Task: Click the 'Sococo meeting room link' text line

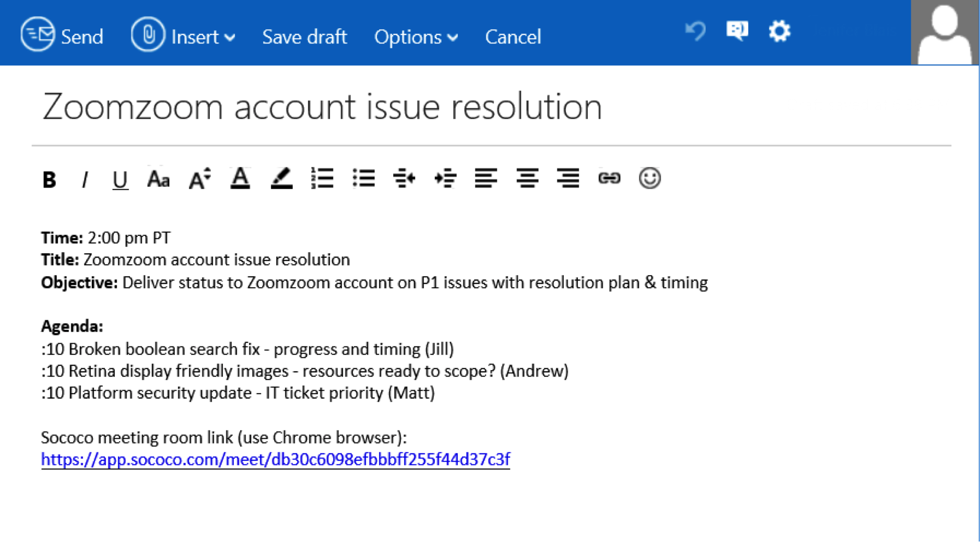Action: tap(224, 437)
